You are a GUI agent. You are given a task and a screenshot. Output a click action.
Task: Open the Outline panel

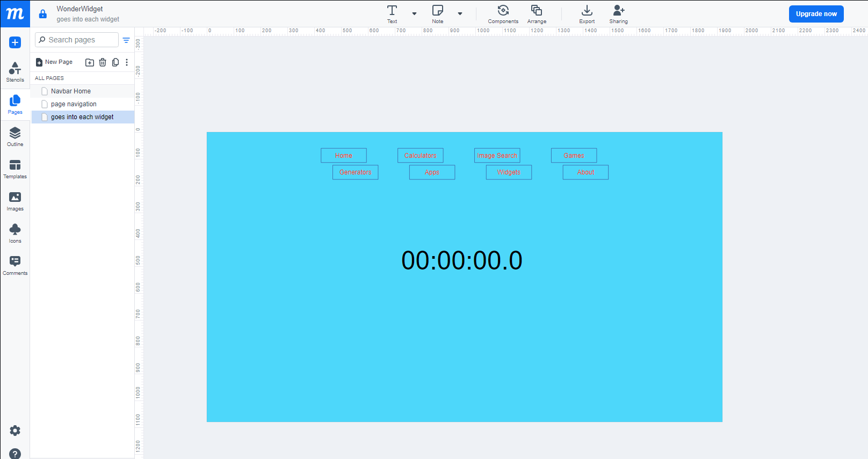coord(15,136)
